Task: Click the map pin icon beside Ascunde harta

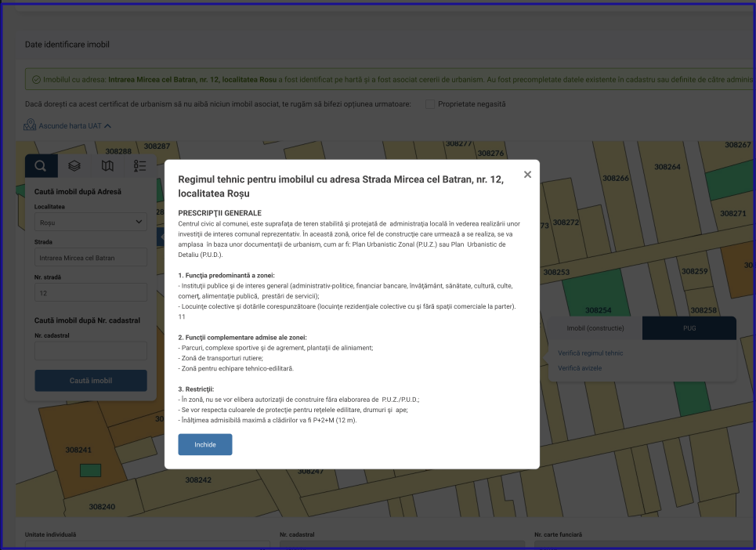Action: tap(30, 125)
